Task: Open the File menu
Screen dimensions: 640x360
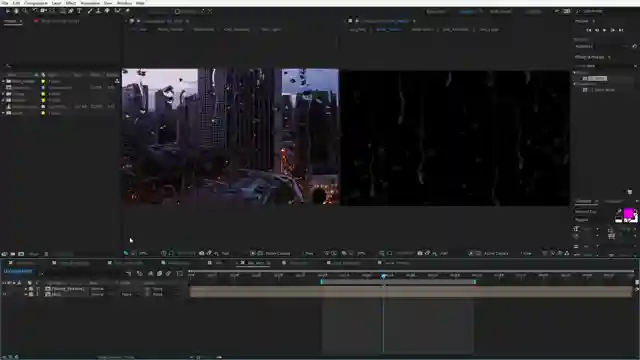Action: (x=5, y=3)
